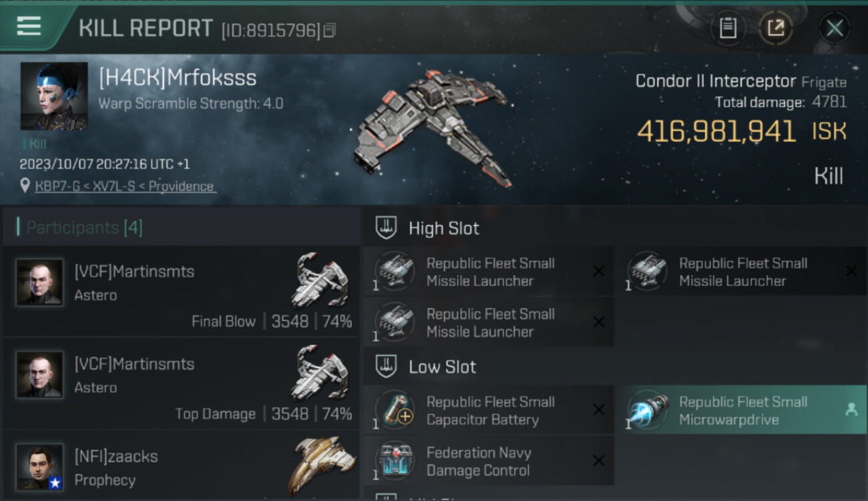Click the share export report icon
Screen dimensions: 868x501
click(776, 28)
